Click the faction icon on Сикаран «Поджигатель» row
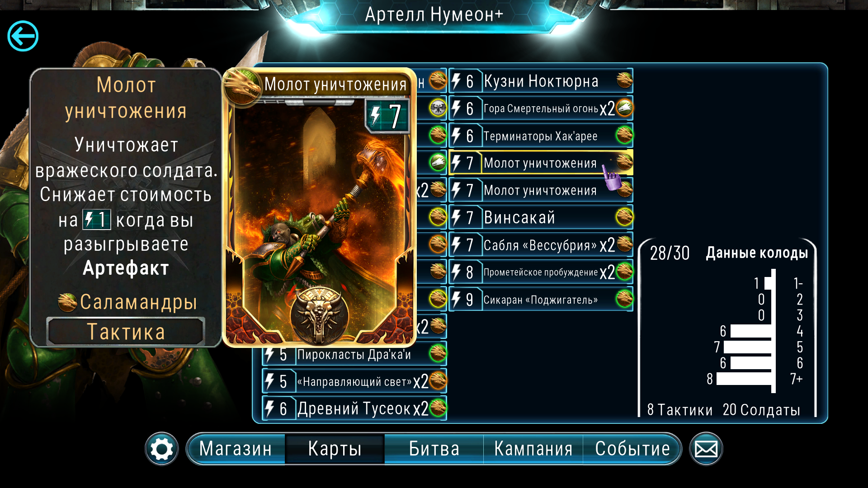Image resolution: width=868 pixels, height=488 pixels. tap(624, 299)
